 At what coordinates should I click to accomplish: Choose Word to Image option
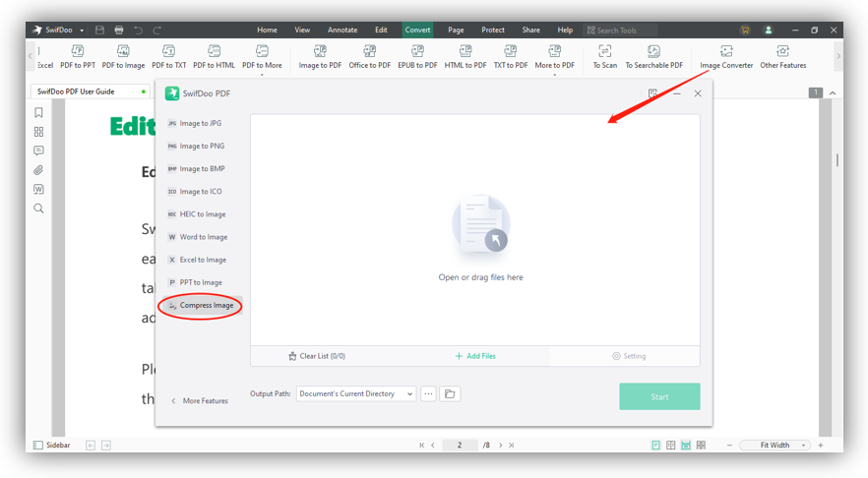(x=200, y=237)
